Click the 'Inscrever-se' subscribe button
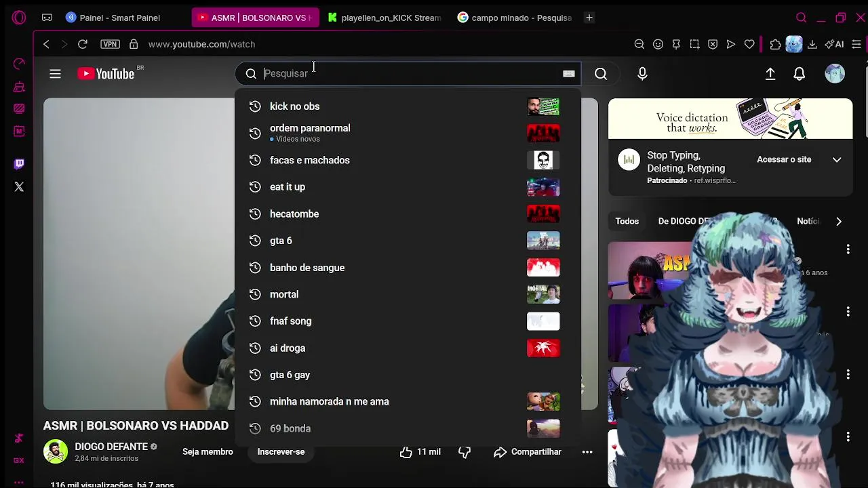Image resolution: width=868 pixels, height=488 pixels. tap(281, 452)
